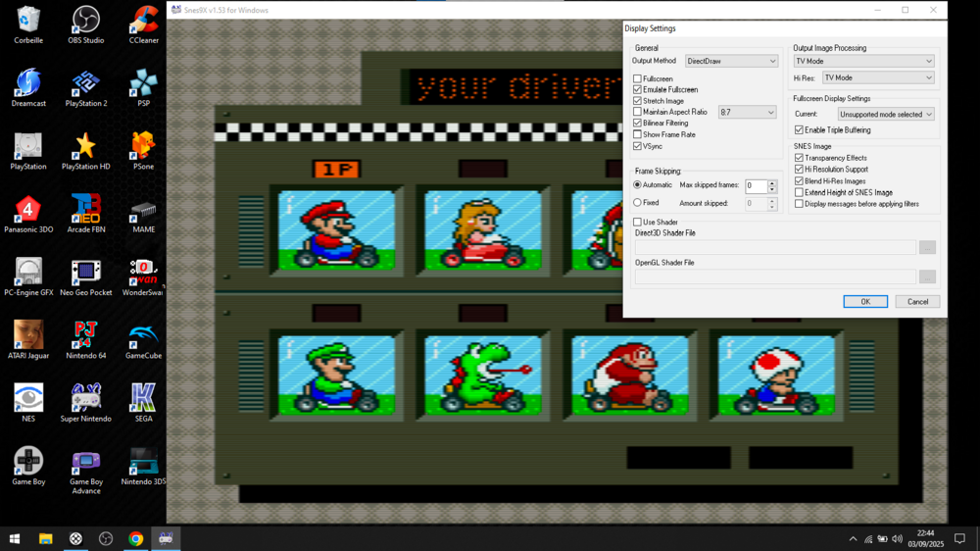Select the PC-Engine GFX shortcut
The image size is (980, 551).
[28, 277]
